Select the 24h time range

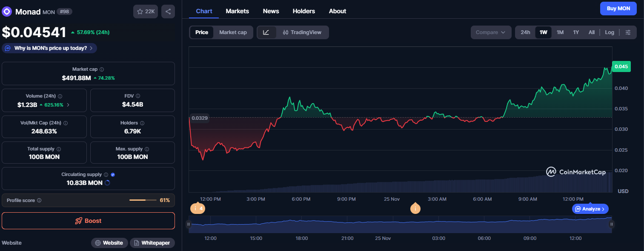525,32
